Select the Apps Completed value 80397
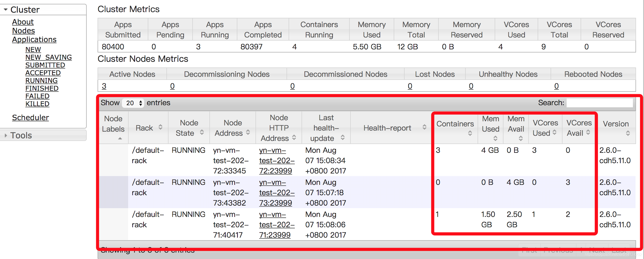The height and width of the screenshot is (259, 644). [251, 47]
